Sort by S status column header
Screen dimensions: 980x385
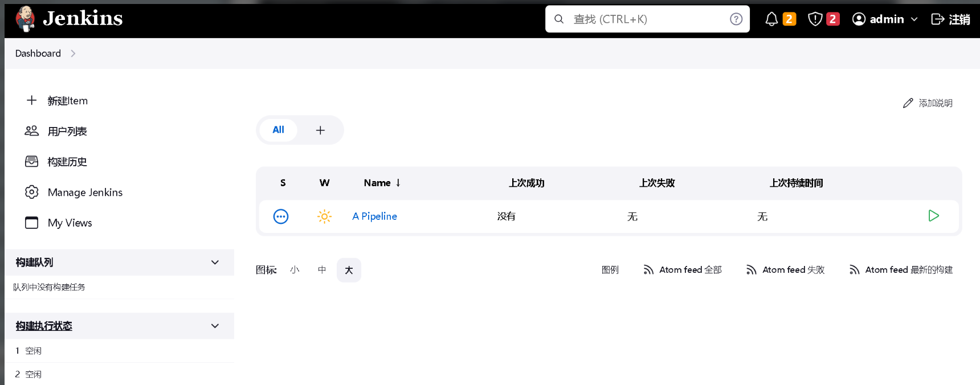[283, 183]
